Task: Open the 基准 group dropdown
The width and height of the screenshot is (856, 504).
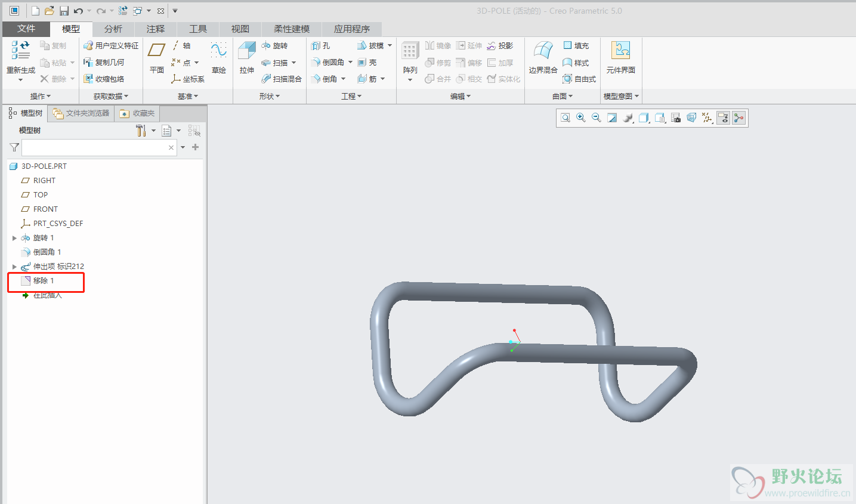Action: pos(188,96)
